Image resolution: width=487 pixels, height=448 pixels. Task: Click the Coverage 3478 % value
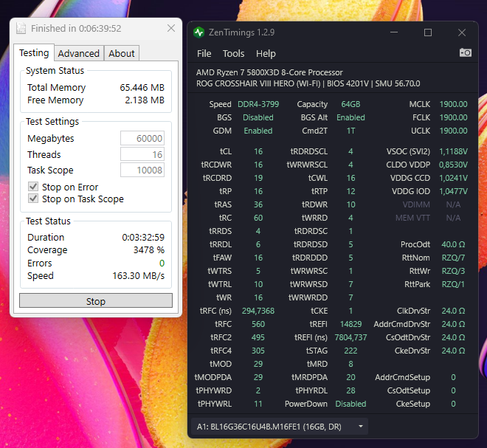(149, 249)
